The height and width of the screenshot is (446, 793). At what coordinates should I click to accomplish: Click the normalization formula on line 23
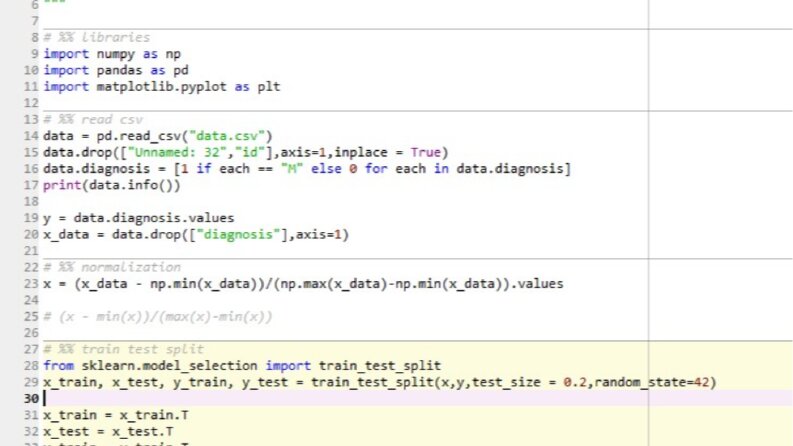[x=303, y=284]
